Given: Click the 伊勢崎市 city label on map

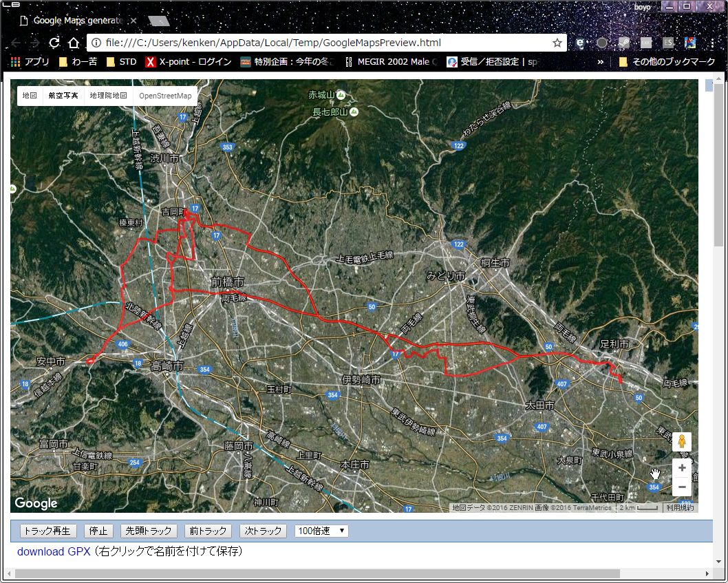Looking at the screenshot, I should pos(361,380).
